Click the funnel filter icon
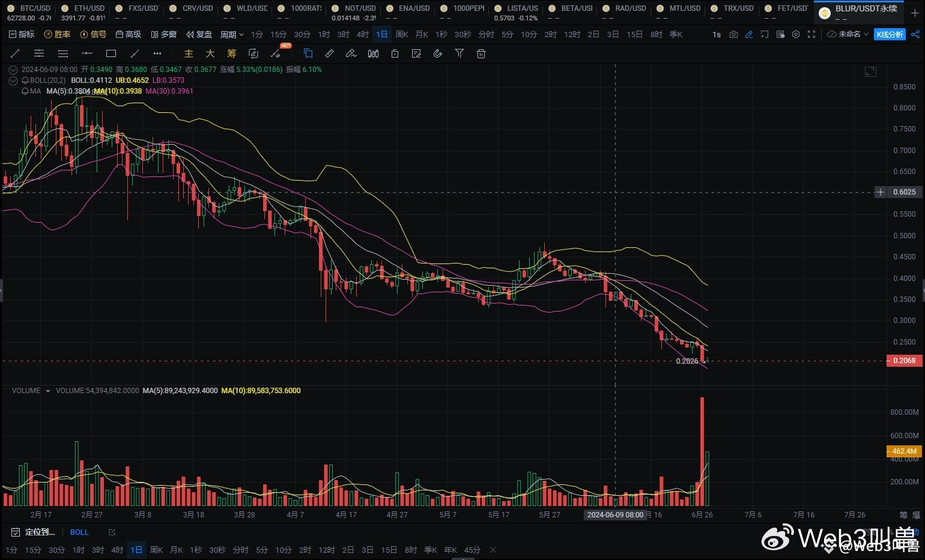 point(459,53)
